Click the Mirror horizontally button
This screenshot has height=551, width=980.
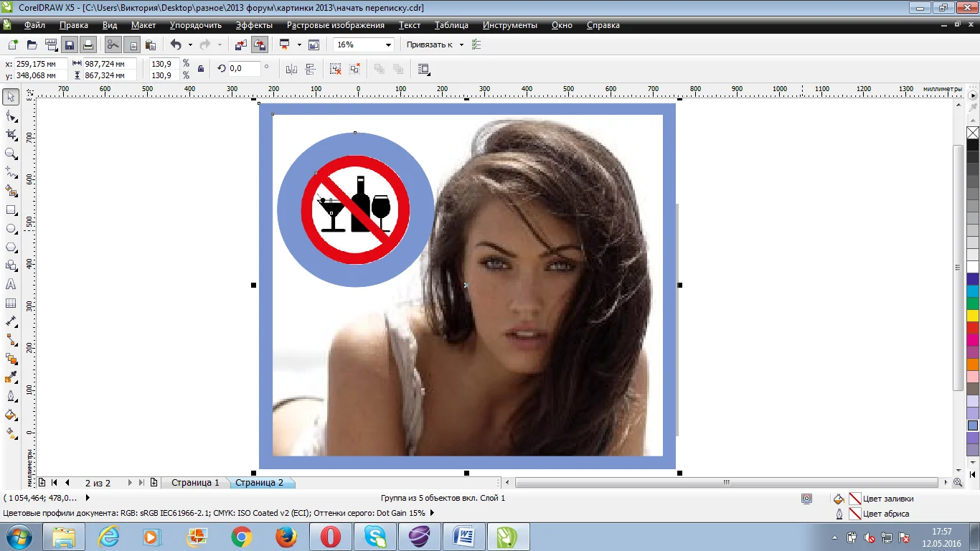291,69
